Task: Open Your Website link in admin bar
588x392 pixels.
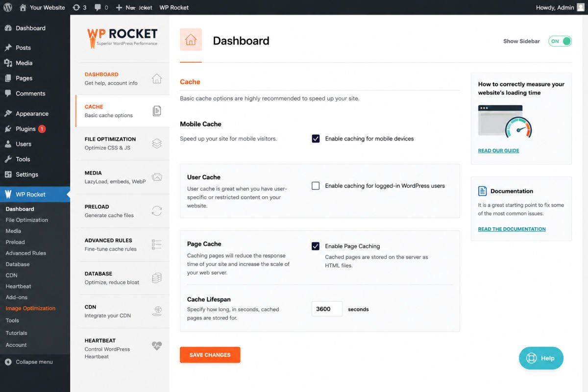Action: click(x=48, y=7)
